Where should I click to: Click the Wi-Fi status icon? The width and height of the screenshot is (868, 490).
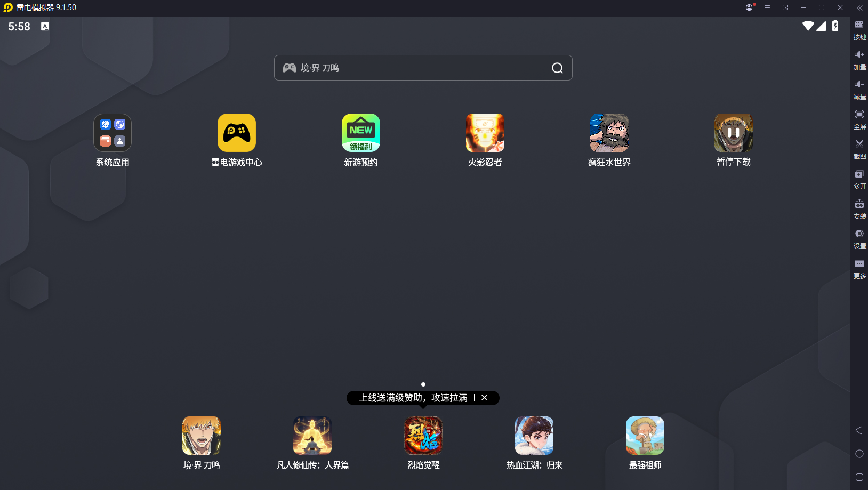[808, 26]
